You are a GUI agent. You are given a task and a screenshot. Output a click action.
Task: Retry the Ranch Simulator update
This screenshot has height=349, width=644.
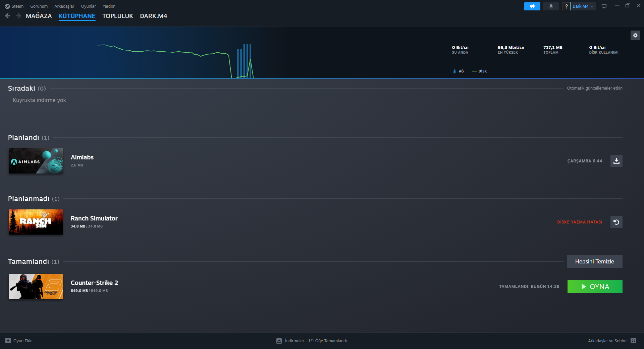click(616, 222)
